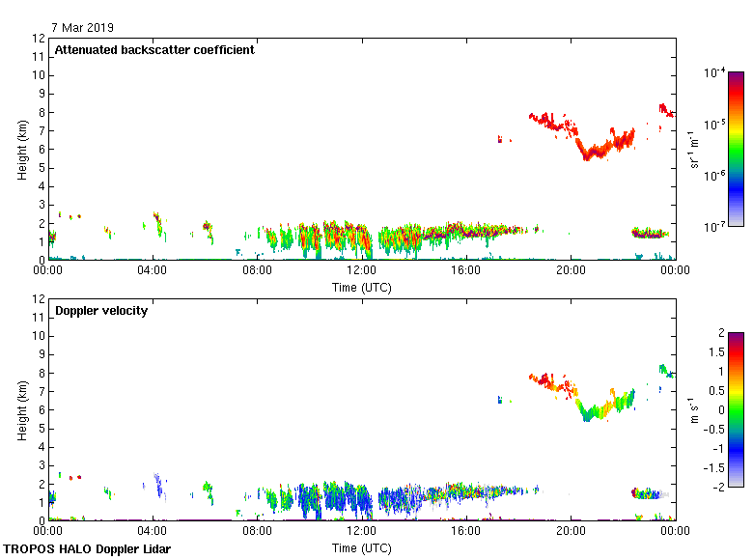
Task: Click the Height (km) axis label of the backscatter plot
Action: click(x=20, y=150)
